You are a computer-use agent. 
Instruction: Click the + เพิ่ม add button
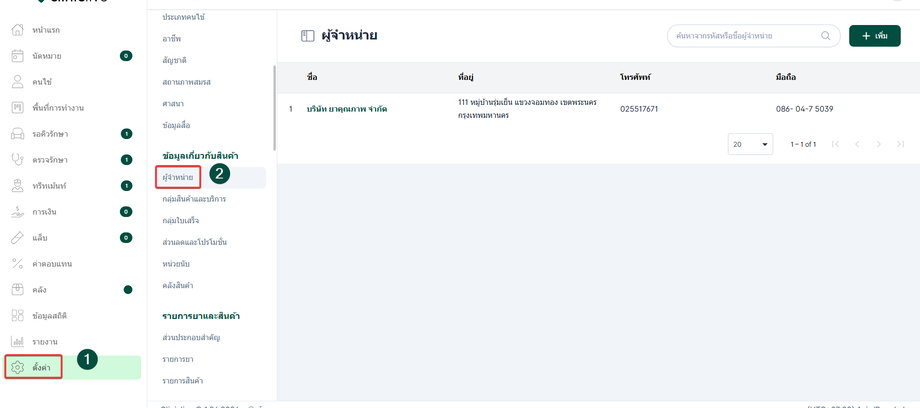coord(874,36)
